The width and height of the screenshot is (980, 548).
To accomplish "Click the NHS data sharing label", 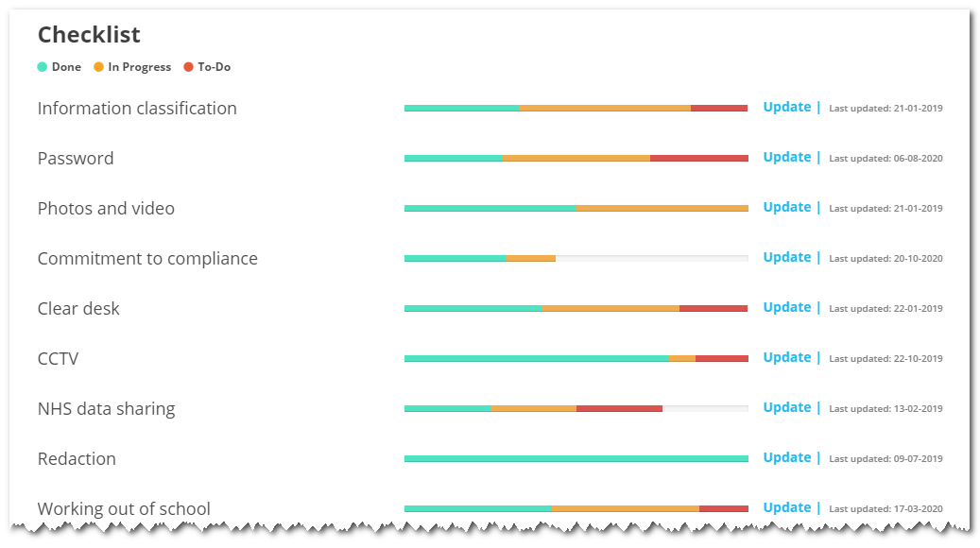I will (106, 409).
